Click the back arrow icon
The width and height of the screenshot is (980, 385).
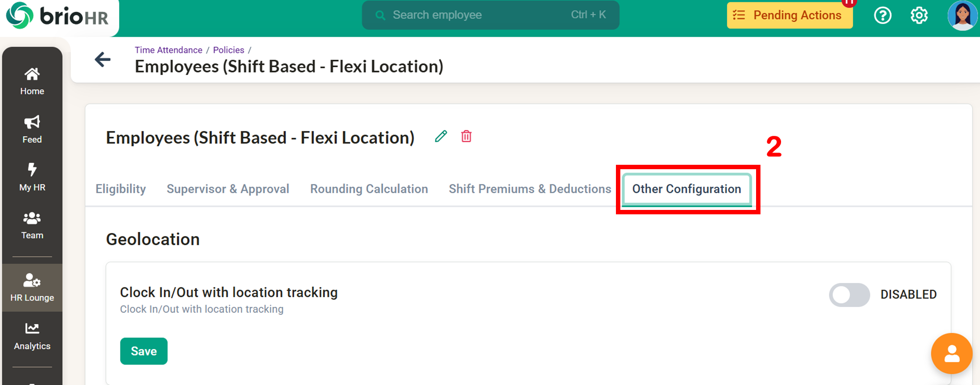(x=102, y=60)
